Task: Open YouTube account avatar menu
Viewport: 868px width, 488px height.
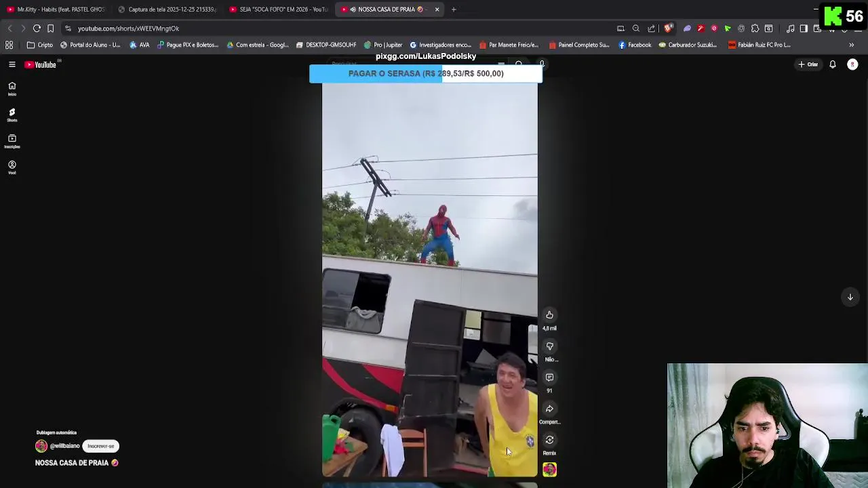Action: coord(852,64)
